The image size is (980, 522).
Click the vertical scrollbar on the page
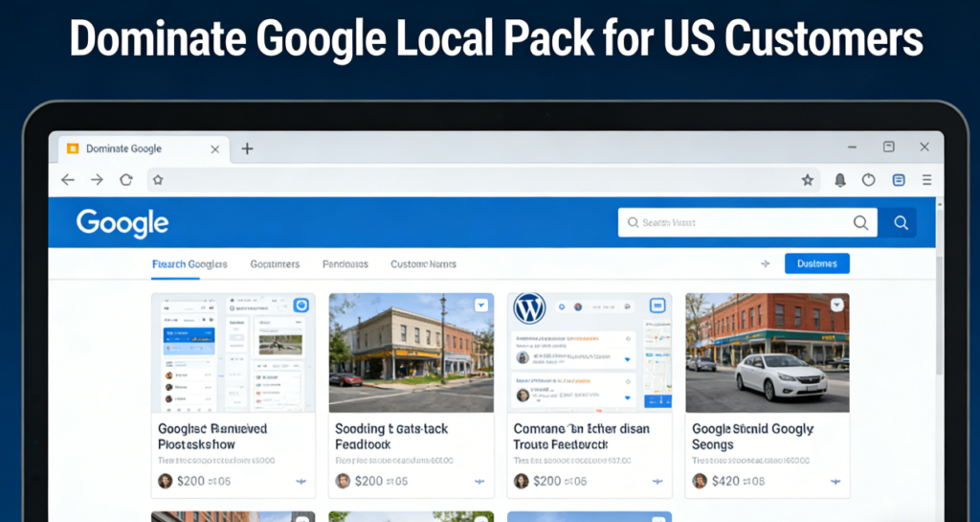[x=939, y=287]
